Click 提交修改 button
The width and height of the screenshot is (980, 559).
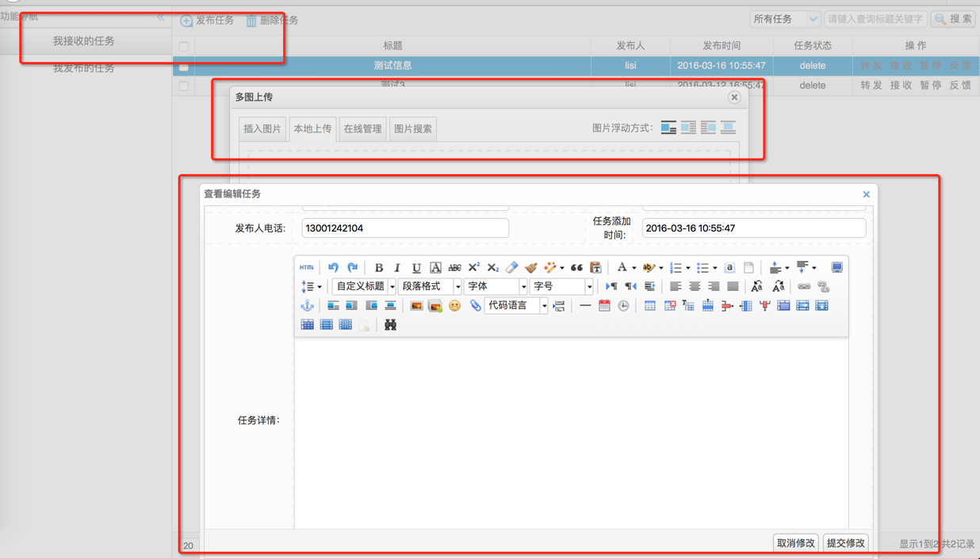coord(846,543)
